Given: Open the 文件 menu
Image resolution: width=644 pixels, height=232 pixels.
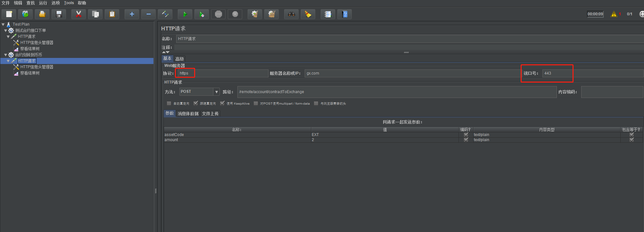Looking at the screenshot, I should (5, 3).
